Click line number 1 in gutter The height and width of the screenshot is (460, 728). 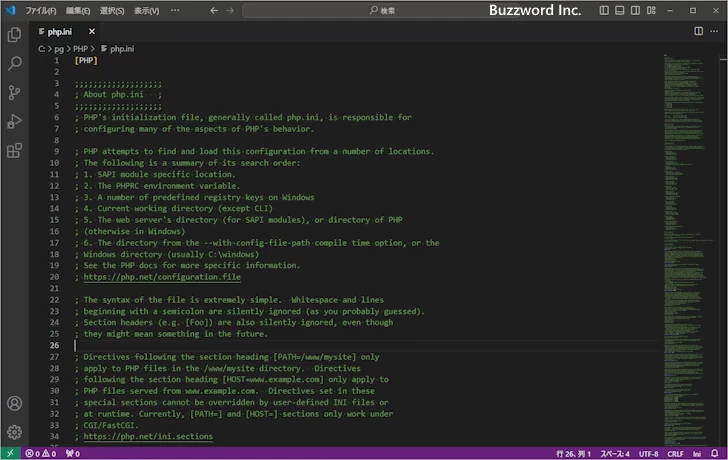pos(57,60)
